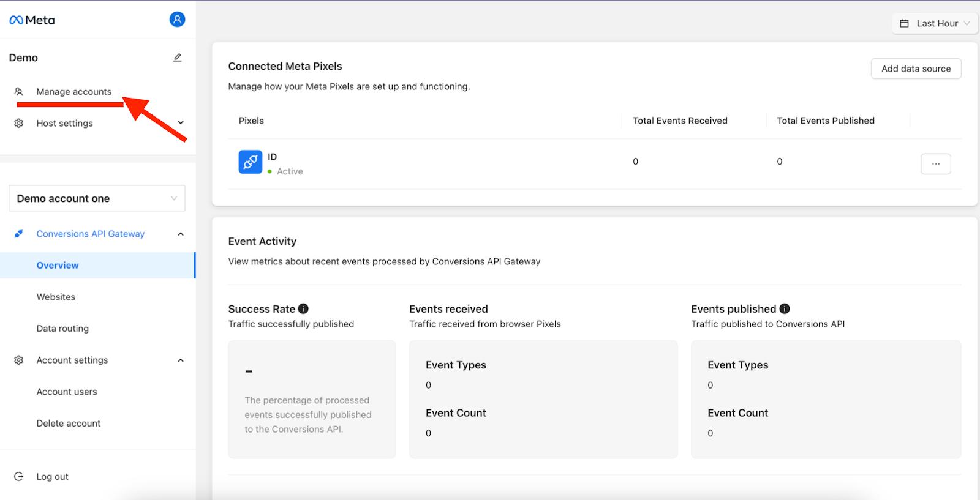Click the Success Rate info icon
Viewport: 980px width, 500px height.
point(303,308)
